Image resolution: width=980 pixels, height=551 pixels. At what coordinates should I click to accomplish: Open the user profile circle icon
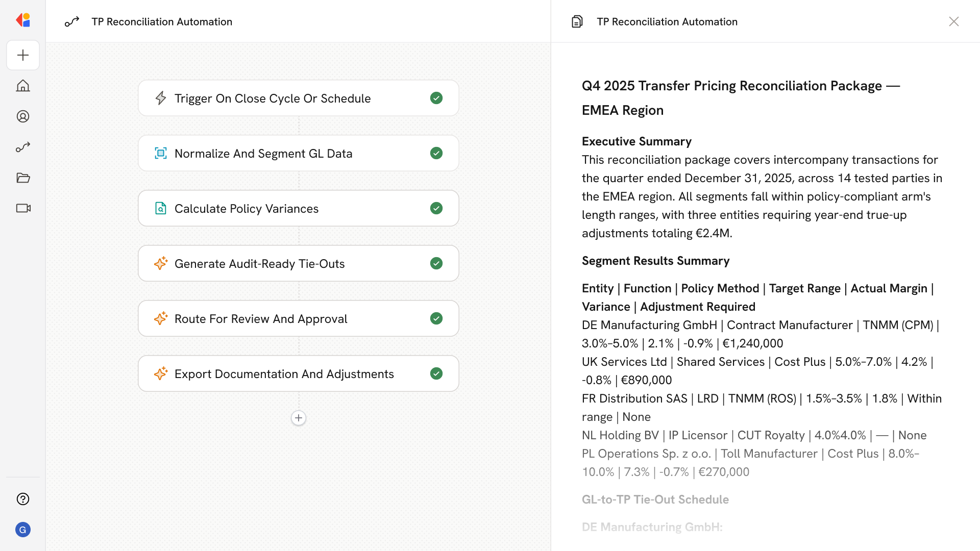(23, 116)
